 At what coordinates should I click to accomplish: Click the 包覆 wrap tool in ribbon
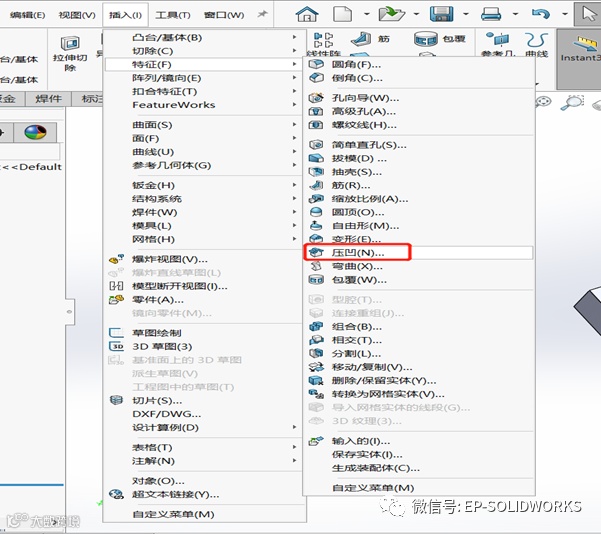[440, 39]
